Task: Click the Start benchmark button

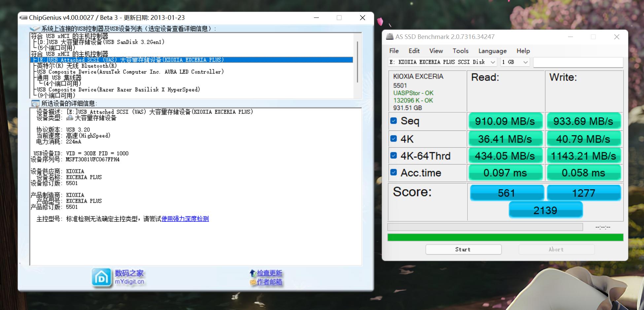Action: [x=463, y=250]
